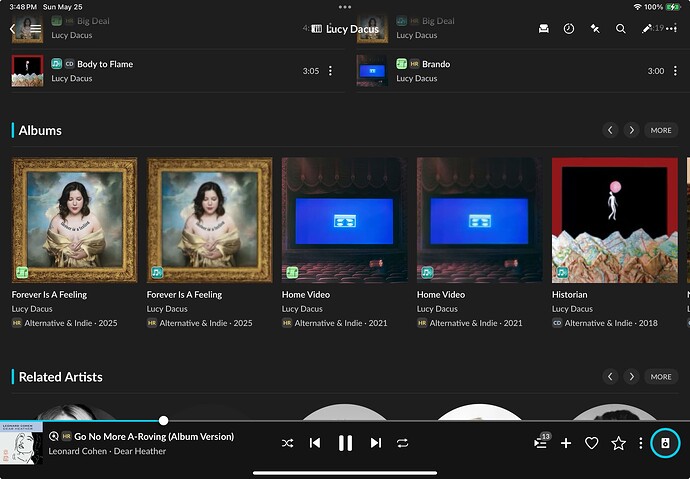Open Dear Heather now-playing artwork
The width and height of the screenshot is (690, 479).
pos(21,443)
